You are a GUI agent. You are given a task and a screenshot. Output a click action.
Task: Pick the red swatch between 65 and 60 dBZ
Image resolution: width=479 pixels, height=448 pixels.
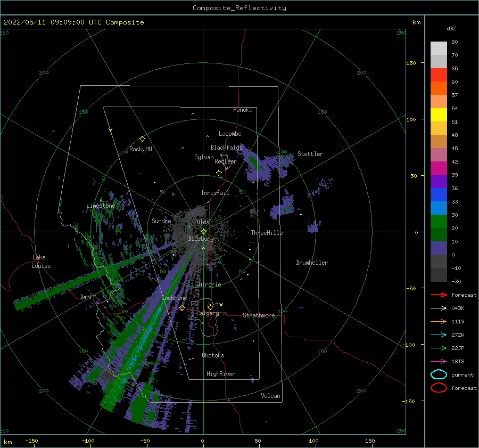(x=439, y=75)
